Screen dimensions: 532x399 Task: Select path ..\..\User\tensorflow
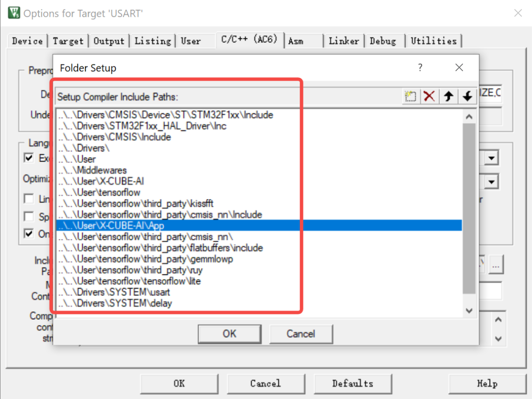[x=259, y=193]
